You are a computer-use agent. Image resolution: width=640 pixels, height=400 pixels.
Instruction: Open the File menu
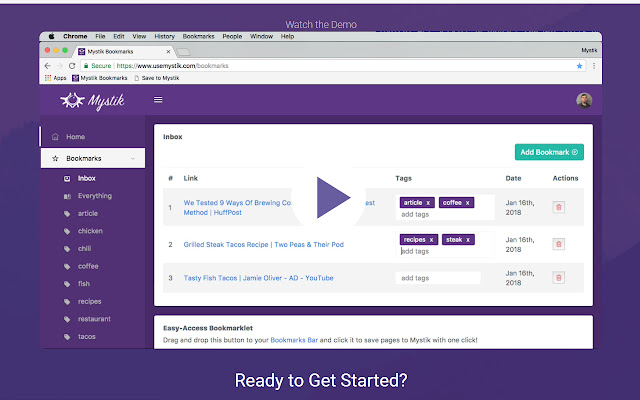pyautogui.click(x=100, y=36)
